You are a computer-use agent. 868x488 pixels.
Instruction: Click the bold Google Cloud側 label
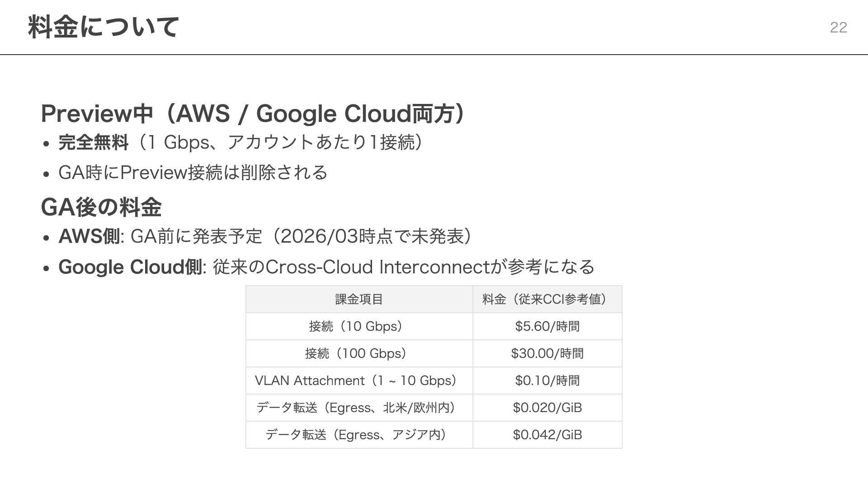pos(130,267)
